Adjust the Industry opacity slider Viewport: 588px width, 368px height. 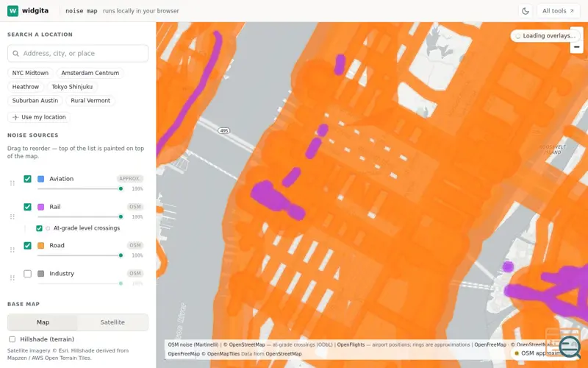click(80, 283)
